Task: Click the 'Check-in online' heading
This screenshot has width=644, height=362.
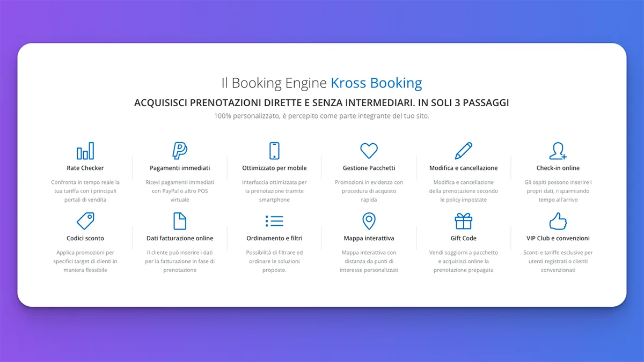Action: coord(558,168)
